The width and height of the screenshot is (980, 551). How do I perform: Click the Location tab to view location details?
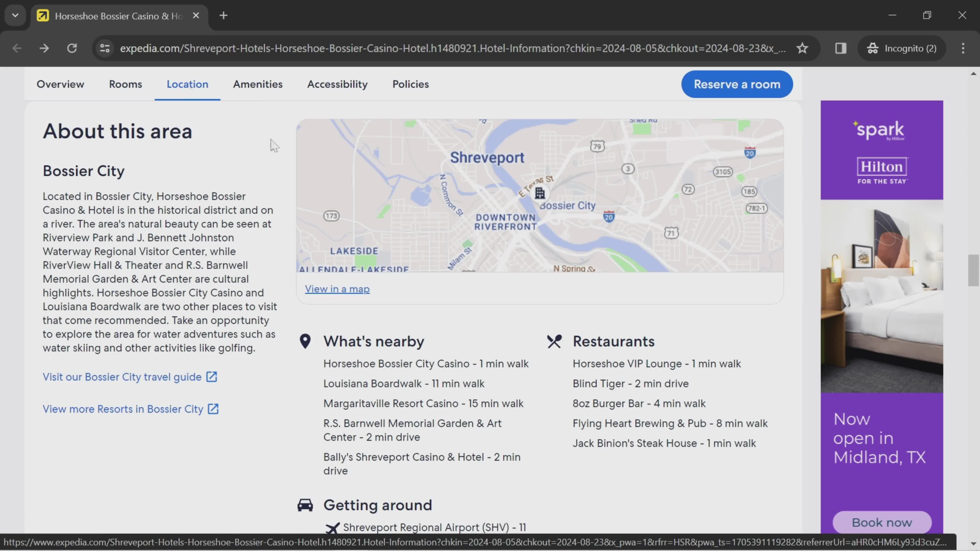(187, 83)
